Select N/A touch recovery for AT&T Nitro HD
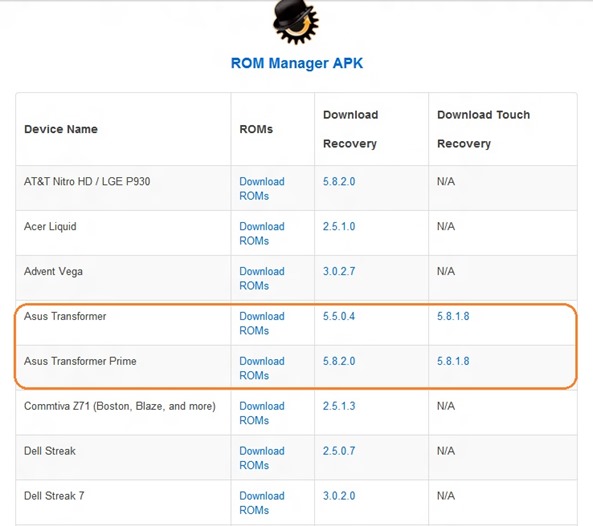Screen dimensions: 593x526 pyautogui.click(x=446, y=182)
